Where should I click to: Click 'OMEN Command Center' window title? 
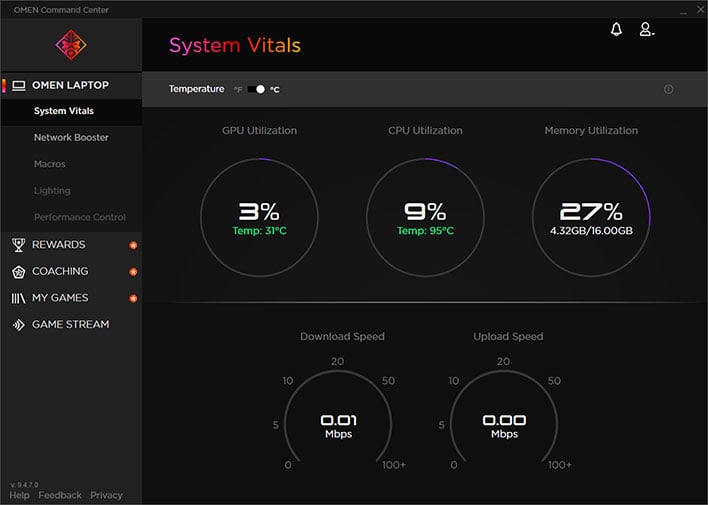click(61, 9)
